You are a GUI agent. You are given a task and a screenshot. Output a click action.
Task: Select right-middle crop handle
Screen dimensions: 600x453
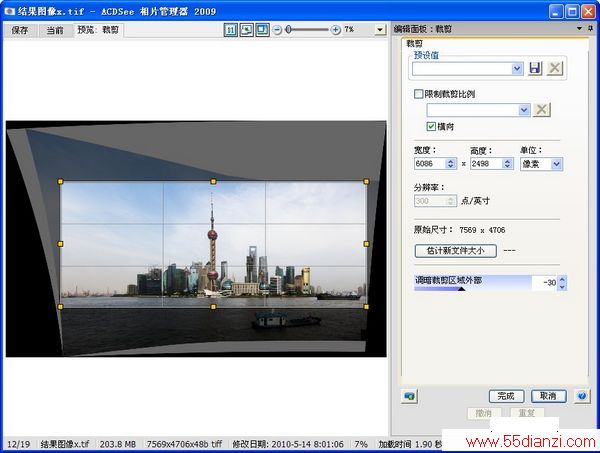coord(366,244)
